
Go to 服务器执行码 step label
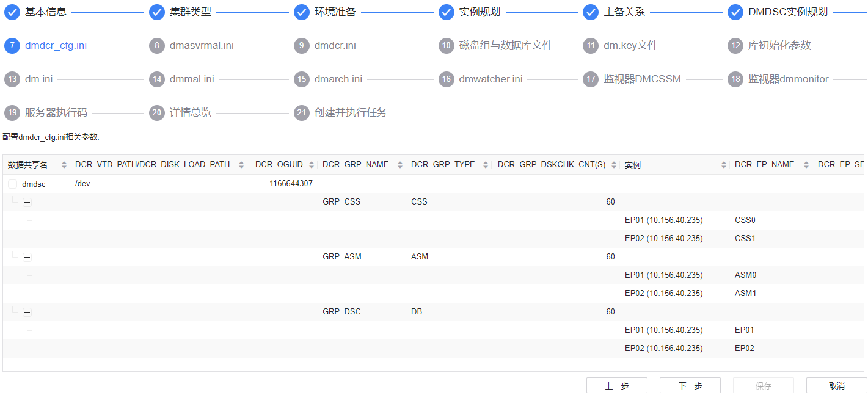click(56, 113)
